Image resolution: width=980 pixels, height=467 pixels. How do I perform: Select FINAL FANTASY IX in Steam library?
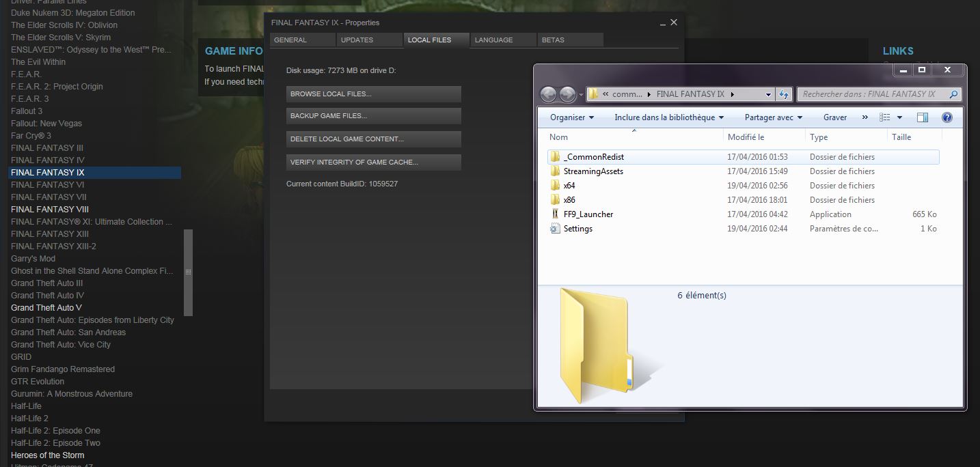[94, 173]
